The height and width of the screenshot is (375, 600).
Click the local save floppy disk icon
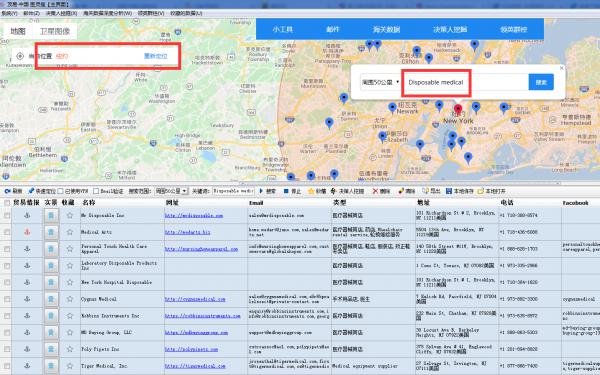click(x=449, y=191)
